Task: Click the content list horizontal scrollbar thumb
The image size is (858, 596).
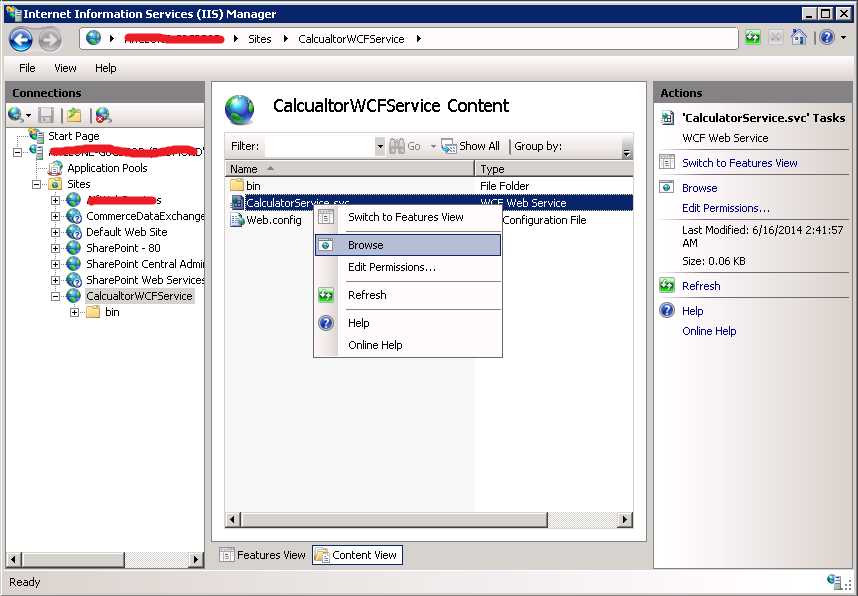Action: click(x=393, y=519)
